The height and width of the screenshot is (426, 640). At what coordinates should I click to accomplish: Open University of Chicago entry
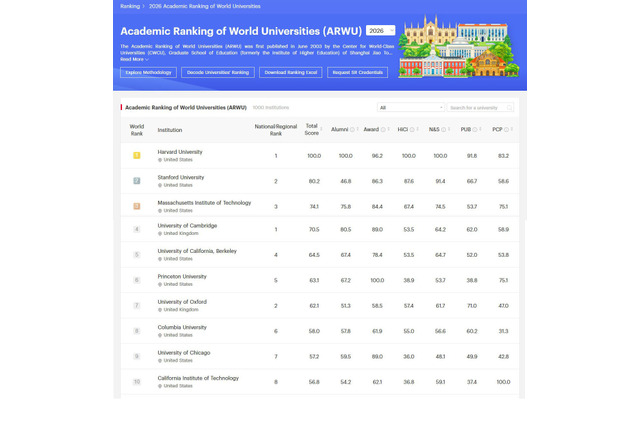[184, 353]
